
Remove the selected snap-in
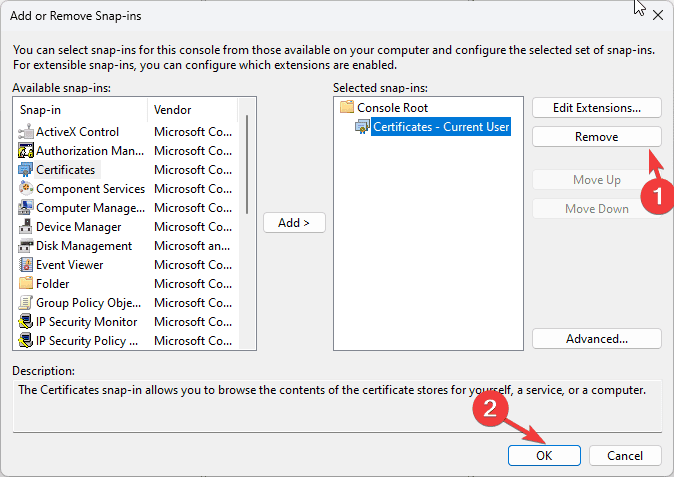coord(597,137)
